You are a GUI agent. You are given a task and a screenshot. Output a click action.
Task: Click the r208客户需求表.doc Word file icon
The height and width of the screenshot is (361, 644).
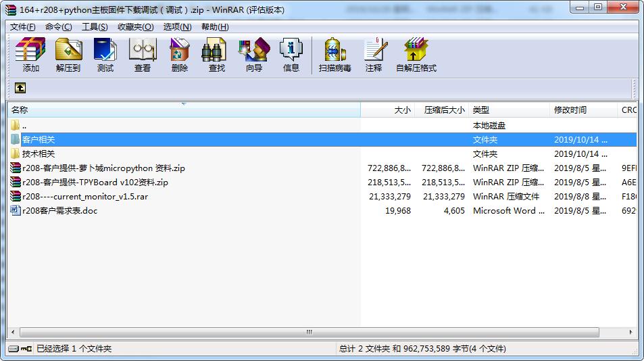[15, 210]
